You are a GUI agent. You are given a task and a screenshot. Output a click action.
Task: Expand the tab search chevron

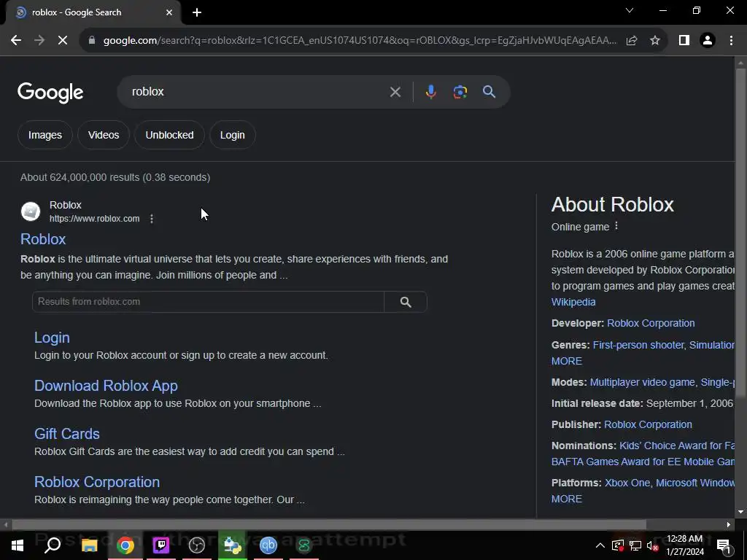[630, 10]
